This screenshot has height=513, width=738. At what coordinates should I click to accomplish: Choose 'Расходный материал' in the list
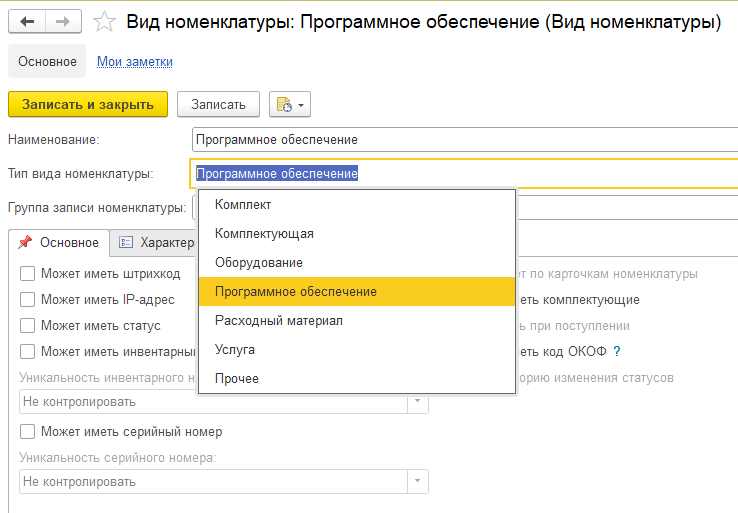[x=278, y=320]
